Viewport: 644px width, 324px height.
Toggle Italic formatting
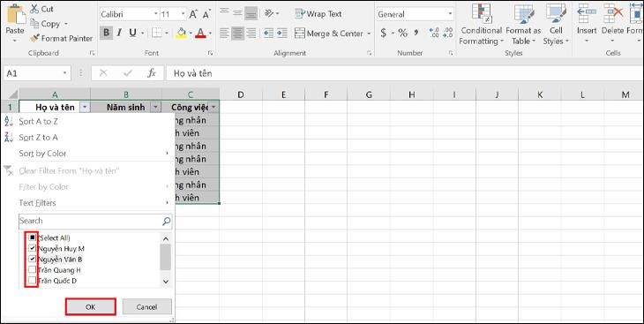pyautogui.click(x=119, y=33)
